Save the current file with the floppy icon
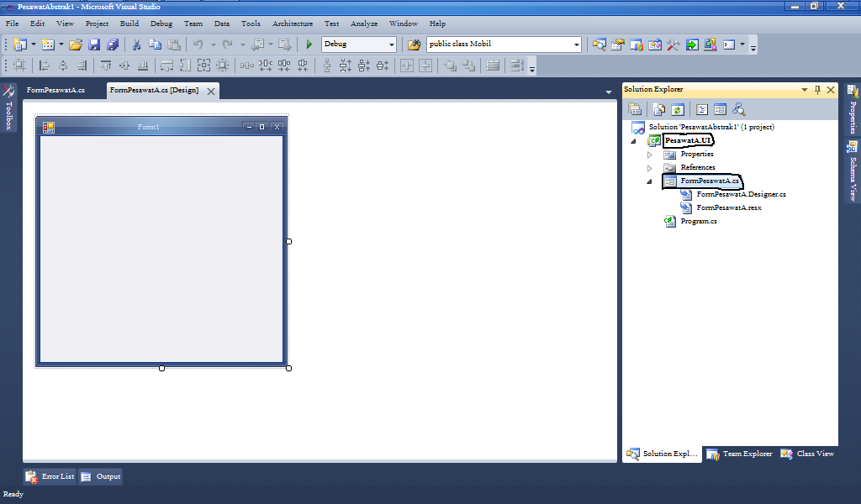861x504 pixels. pyautogui.click(x=94, y=45)
